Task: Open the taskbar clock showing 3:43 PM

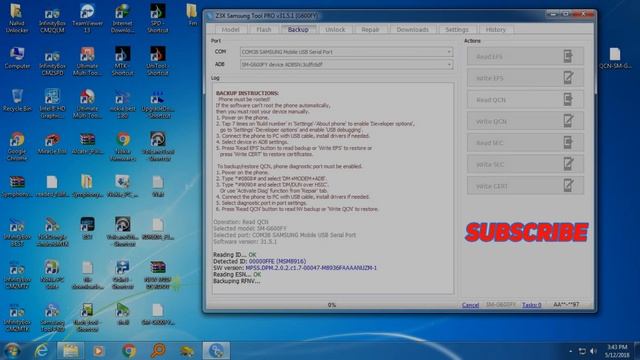Action: tap(617, 351)
